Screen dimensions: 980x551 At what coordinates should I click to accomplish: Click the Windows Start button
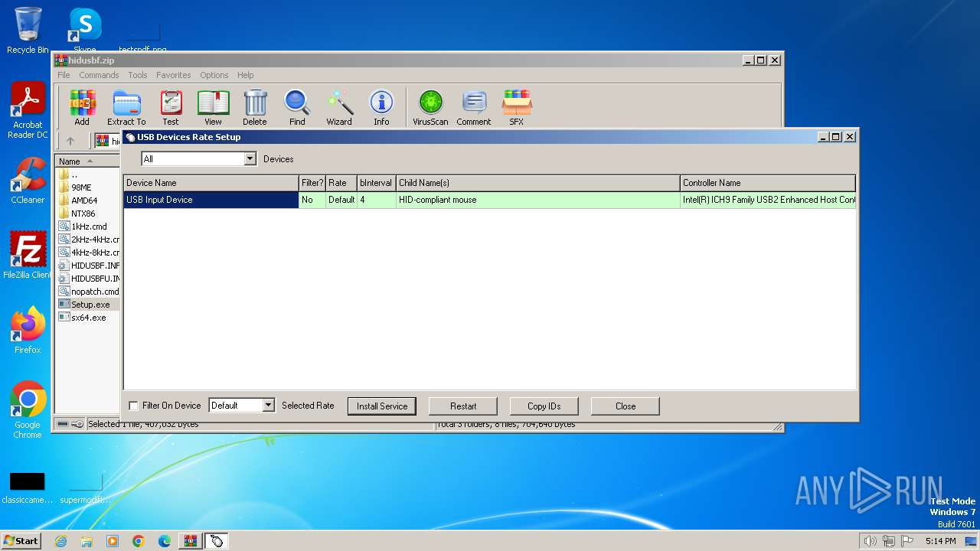point(21,541)
